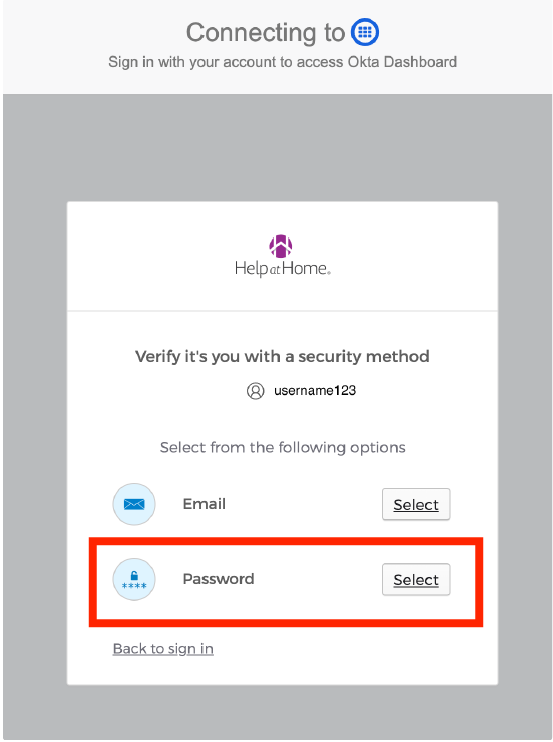This screenshot has height=742, width=553.
Task: Click the username123 identifier text
Action: click(315, 391)
